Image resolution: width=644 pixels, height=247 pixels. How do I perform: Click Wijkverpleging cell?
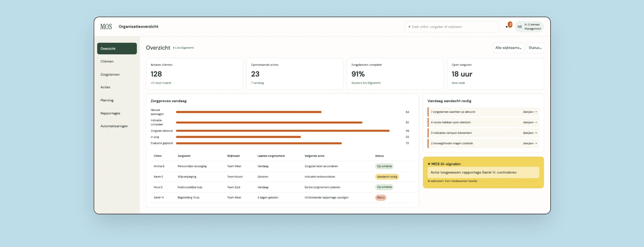(187, 177)
